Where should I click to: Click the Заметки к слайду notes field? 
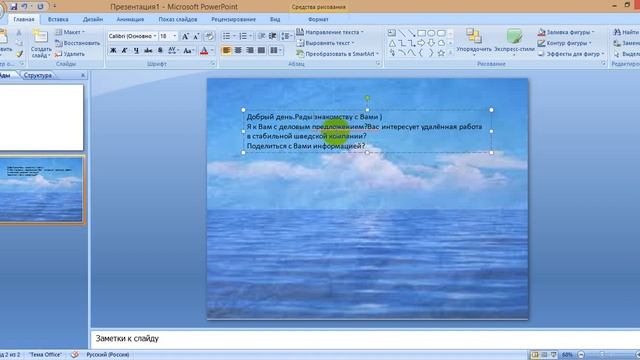point(365,338)
